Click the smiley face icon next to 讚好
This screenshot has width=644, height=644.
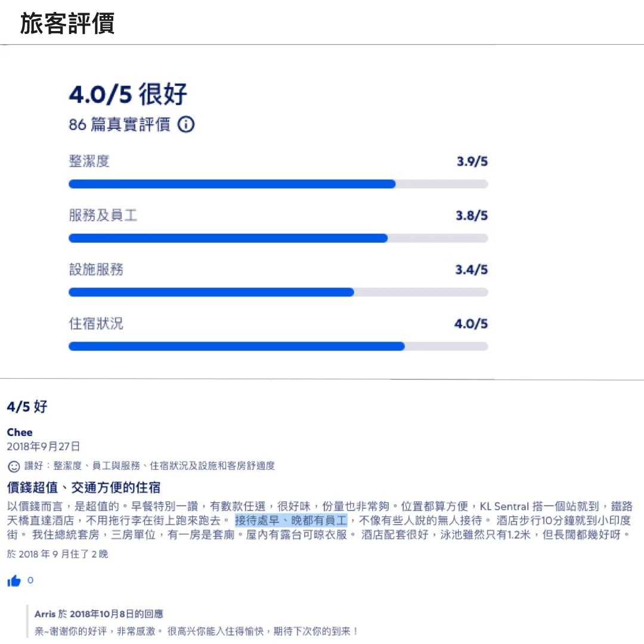[11, 466]
